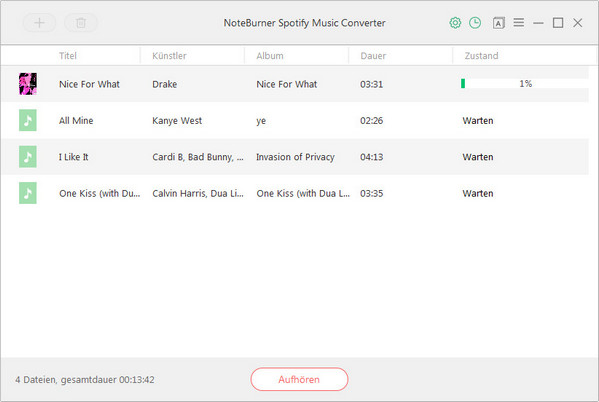This screenshot has width=599, height=402.
Task: Click duration 03:31
Action: [371, 84]
